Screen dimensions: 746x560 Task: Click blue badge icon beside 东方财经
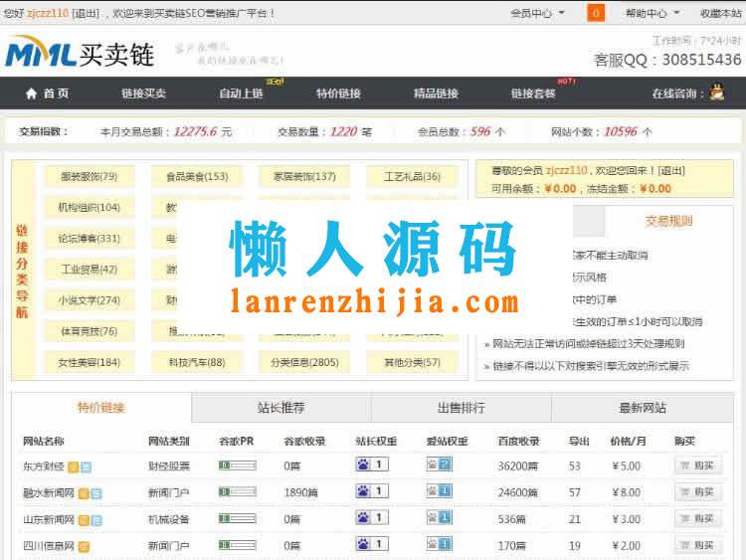click(x=86, y=467)
